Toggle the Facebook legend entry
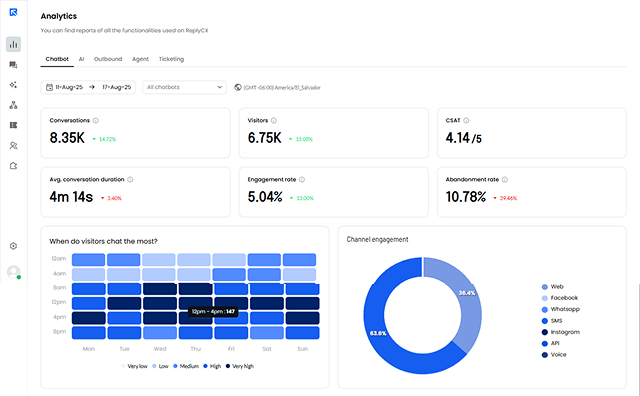The image size is (640, 396). (560, 298)
